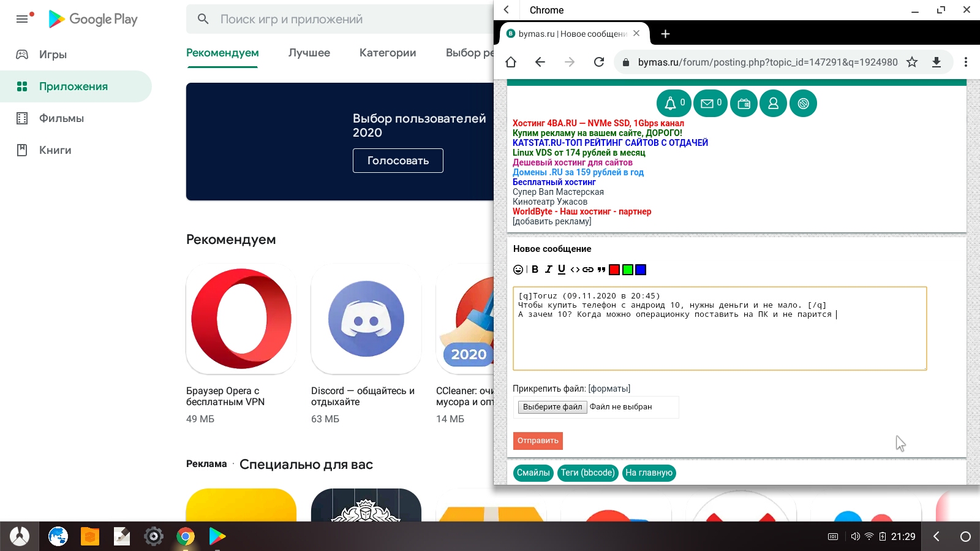
Task: Open the wallet icon in the forum header
Action: [x=744, y=104]
